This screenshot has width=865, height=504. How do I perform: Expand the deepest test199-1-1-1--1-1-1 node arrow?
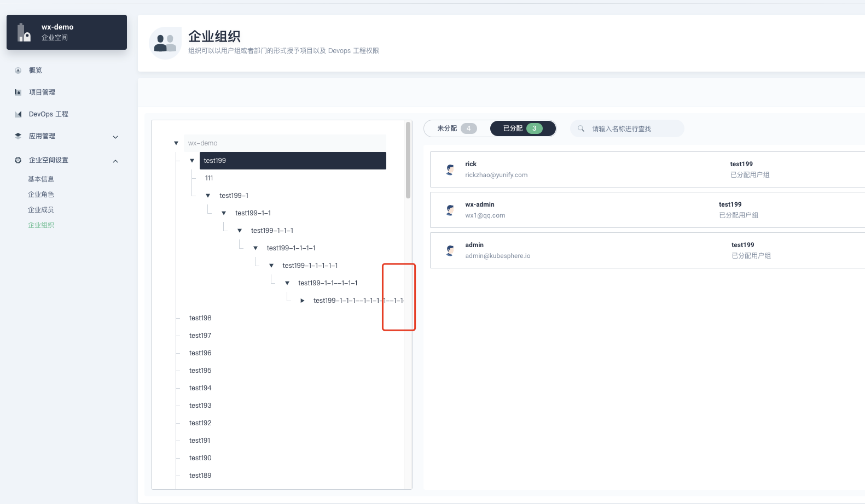click(303, 301)
